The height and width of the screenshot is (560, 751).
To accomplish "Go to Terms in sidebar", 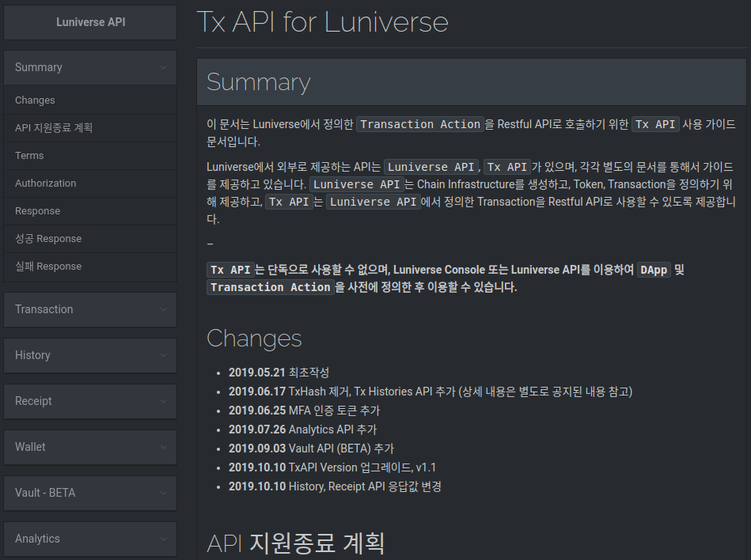I will (90, 156).
